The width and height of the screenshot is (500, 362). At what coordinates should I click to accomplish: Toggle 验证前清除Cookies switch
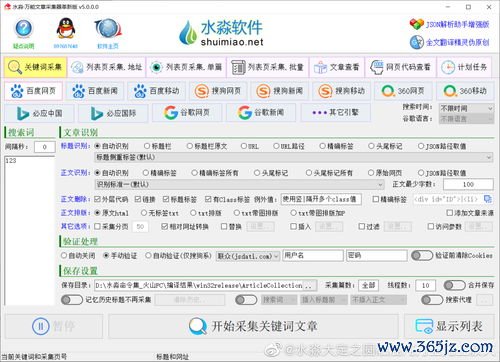pos(422,256)
